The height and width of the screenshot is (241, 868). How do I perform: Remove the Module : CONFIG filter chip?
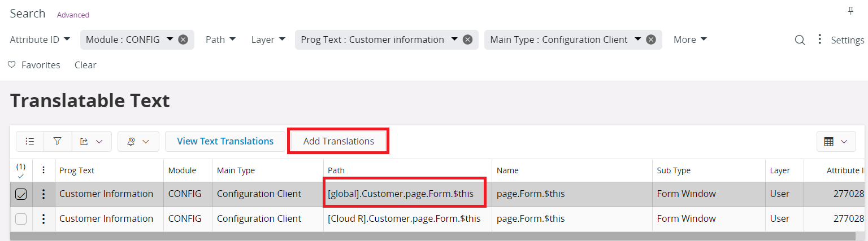[183, 40]
